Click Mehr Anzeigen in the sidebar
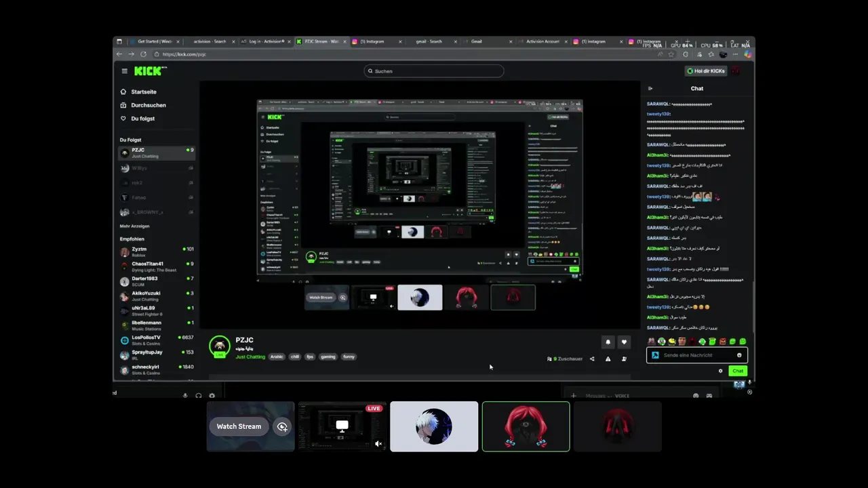 tap(135, 226)
